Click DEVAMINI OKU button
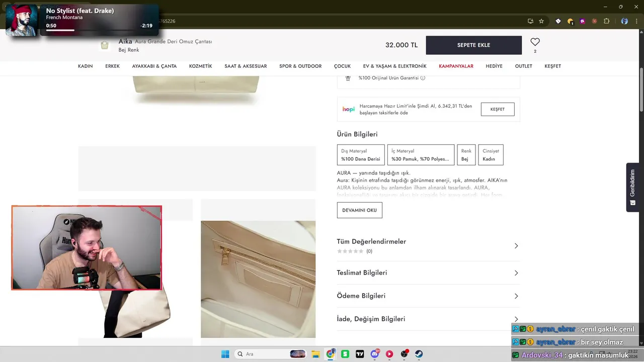The height and width of the screenshot is (362, 644). coord(359,210)
